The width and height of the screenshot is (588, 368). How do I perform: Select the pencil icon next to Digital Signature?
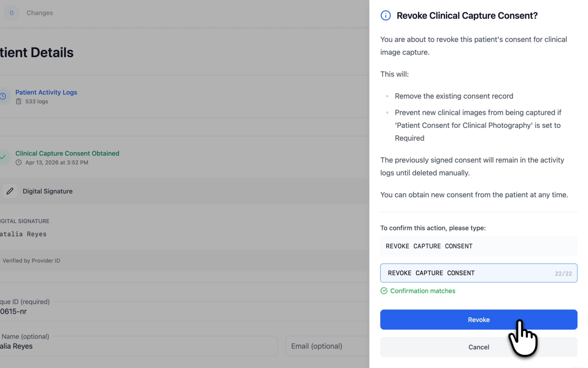click(10, 191)
